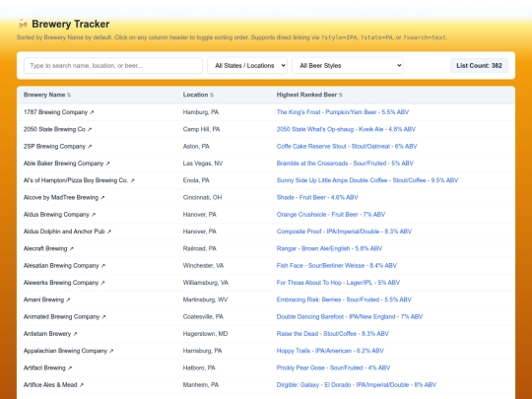Select the Cincinnati, OH location cell
The image size is (532, 399).
pyautogui.click(x=203, y=197)
